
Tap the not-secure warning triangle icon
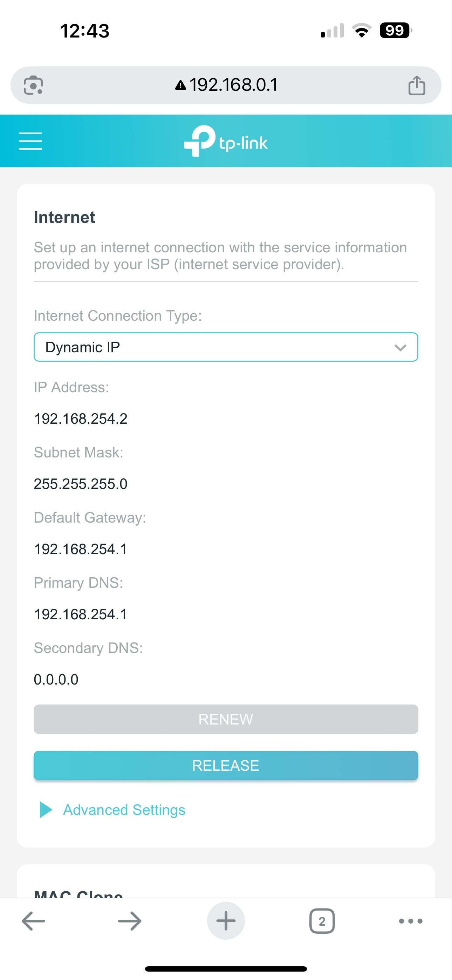[x=180, y=86]
